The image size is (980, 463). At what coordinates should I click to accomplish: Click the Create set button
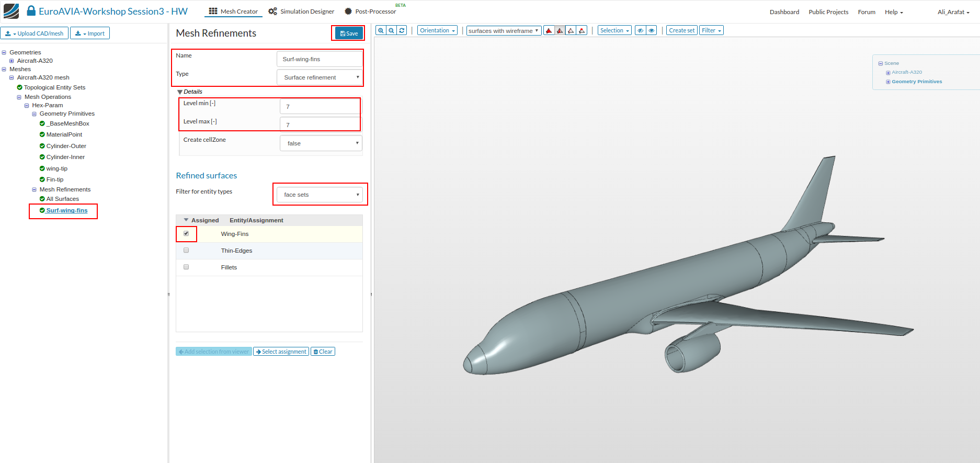pos(681,30)
